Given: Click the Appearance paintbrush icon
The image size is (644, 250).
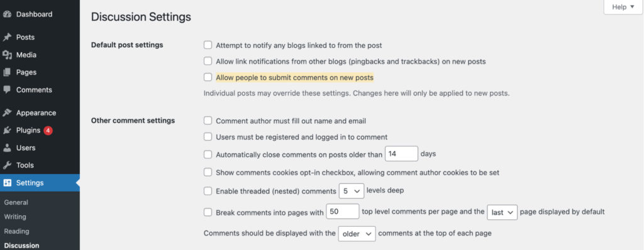Looking at the screenshot, I should (x=7, y=113).
